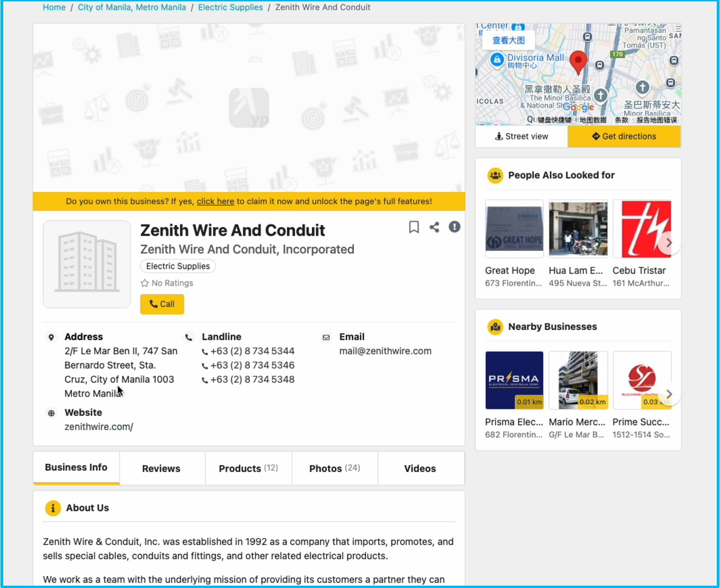720x588 pixels.
Task: Click the Hua Lam E... business name
Action: (576, 271)
